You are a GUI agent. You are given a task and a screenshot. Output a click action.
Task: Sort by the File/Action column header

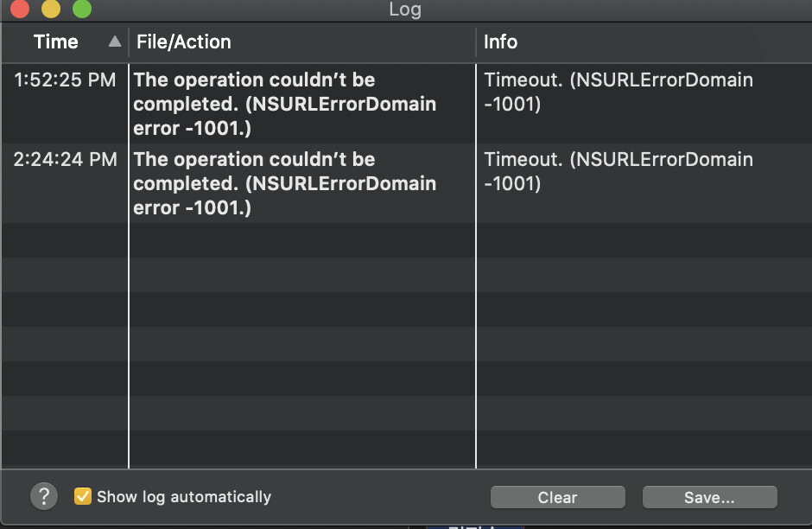(183, 42)
